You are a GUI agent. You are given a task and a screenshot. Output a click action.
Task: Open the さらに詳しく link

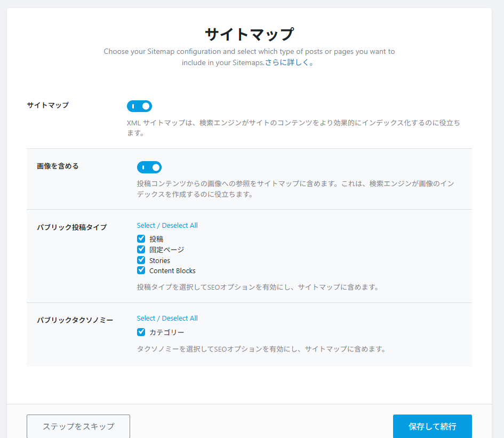click(287, 62)
